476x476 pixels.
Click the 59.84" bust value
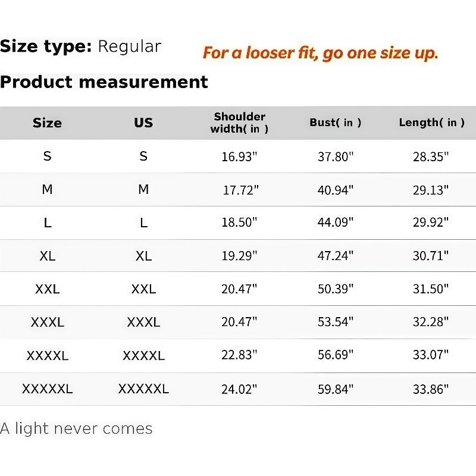[336, 390]
